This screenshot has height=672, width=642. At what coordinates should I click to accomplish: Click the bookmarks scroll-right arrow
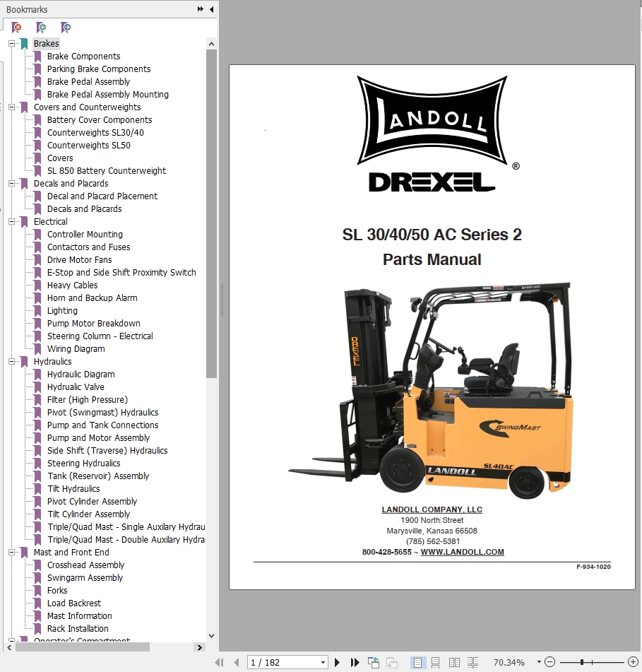click(200, 647)
